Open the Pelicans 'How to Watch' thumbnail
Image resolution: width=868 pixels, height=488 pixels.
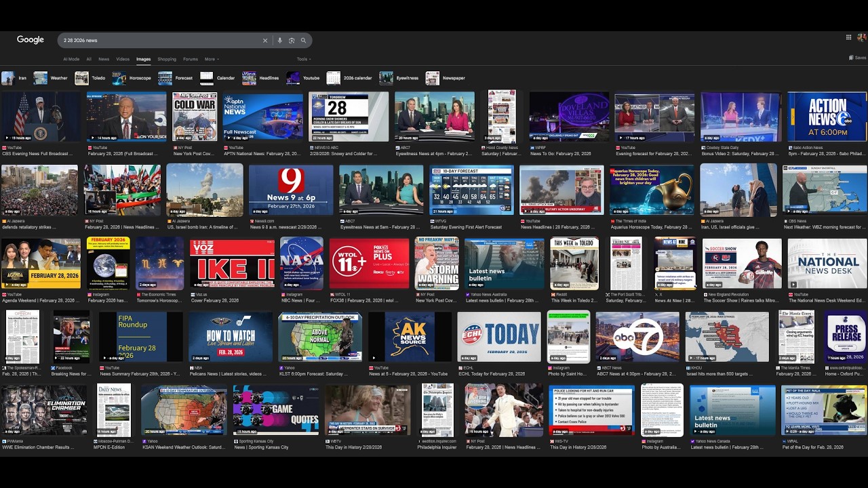(x=231, y=336)
